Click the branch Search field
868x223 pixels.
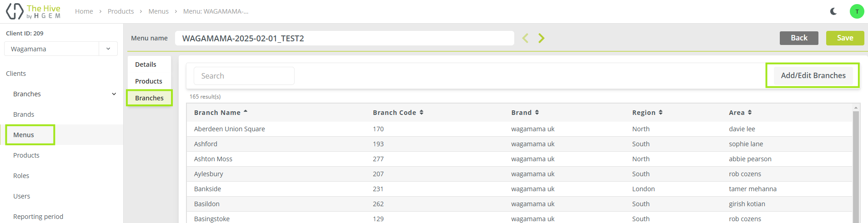click(244, 76)
